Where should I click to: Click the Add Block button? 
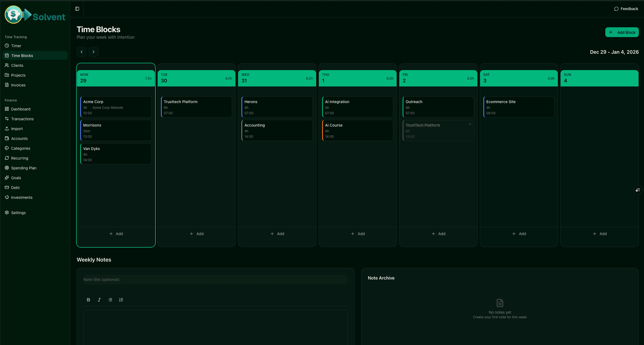(x=622, y=32)
